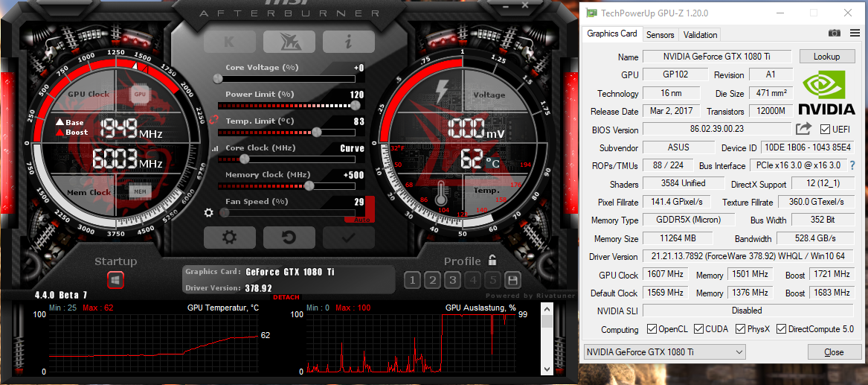This screenshot has width=868, height=385.
Task: Click DETACH to detach monitoring graphs
Action: pos(286,298)
